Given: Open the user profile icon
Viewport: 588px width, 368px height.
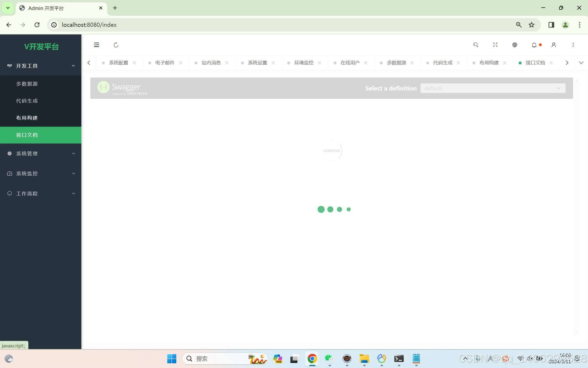Looking at the screenshot, I should (x=554, y=45).
